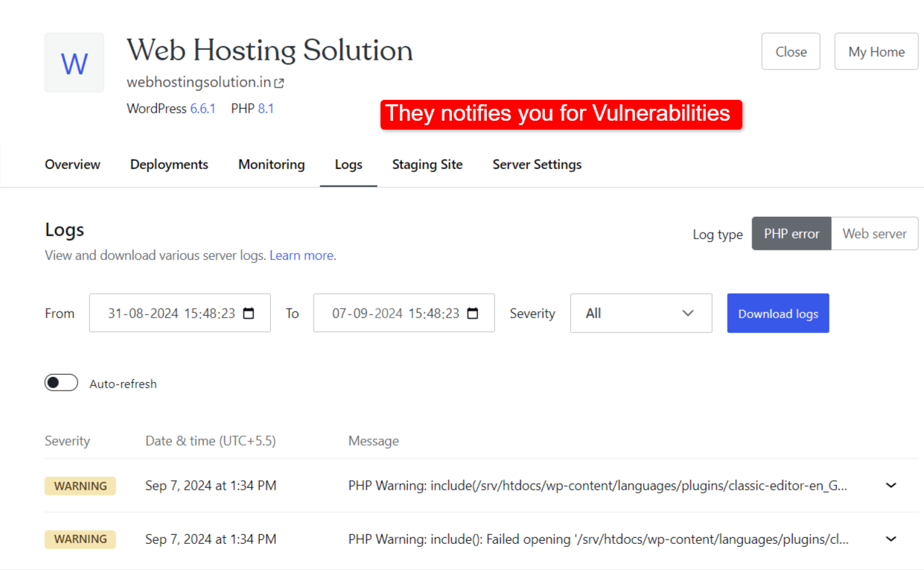Click the site's 'W' avatar icon

point(74,63)
